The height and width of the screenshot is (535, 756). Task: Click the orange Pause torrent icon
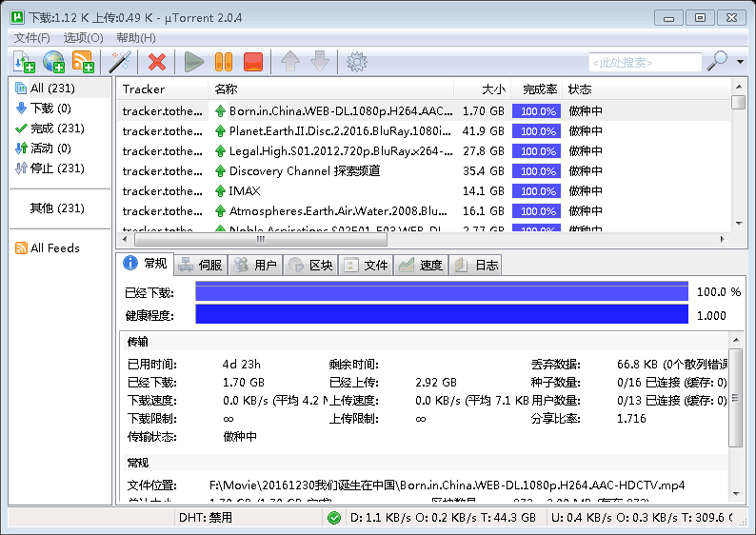(223, 62)
